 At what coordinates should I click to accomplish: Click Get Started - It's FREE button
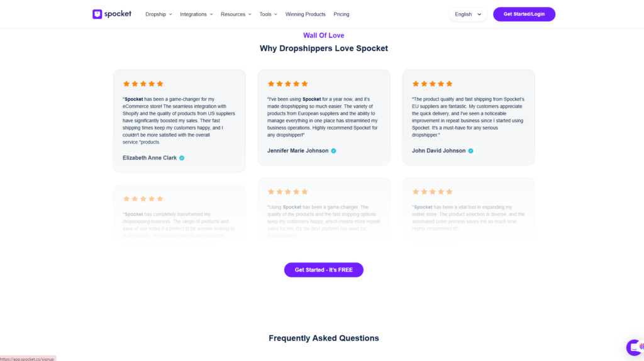324,270
